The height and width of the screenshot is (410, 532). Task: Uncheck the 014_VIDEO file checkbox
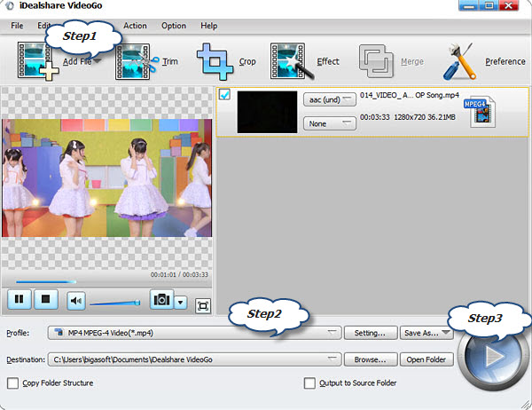(224, 94)
